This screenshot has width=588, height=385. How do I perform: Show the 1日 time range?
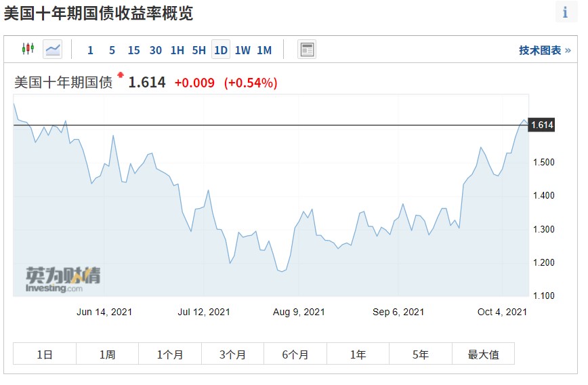click(45, 353)
